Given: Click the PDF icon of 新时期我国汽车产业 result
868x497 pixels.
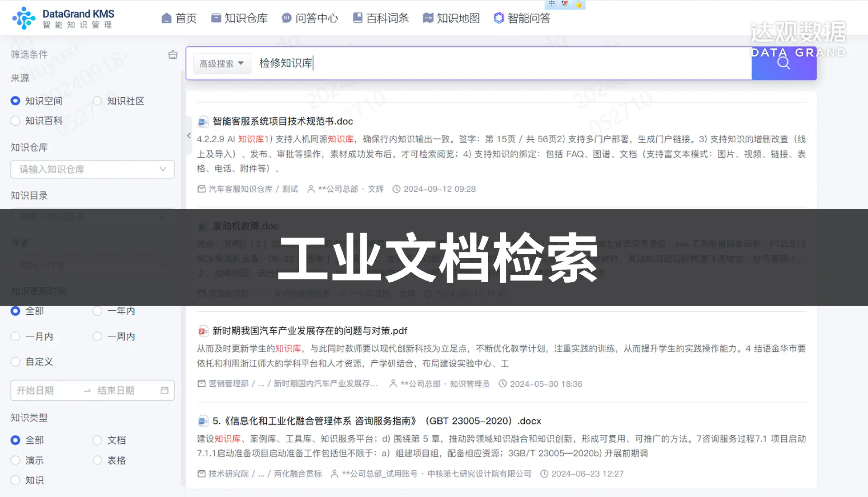Looking at the screenshot, I should 203,331.
